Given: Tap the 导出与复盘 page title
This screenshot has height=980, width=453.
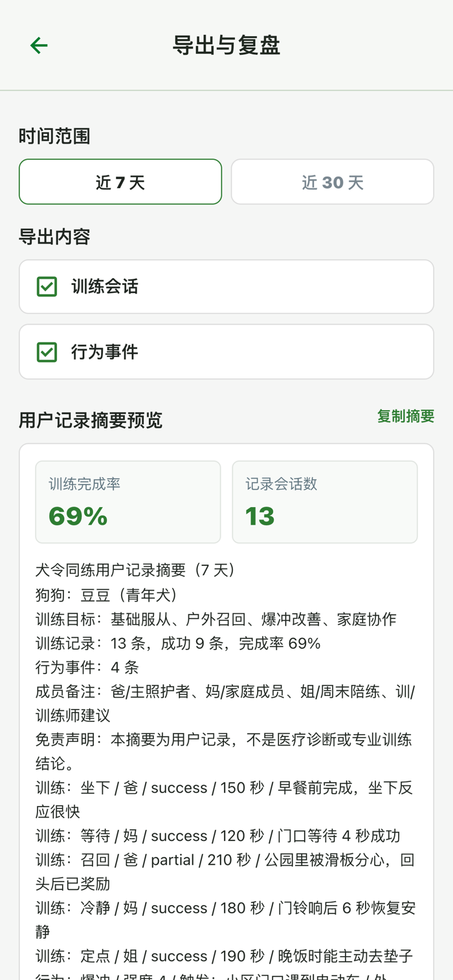Looking at the screenshot, I should point(226,45).
